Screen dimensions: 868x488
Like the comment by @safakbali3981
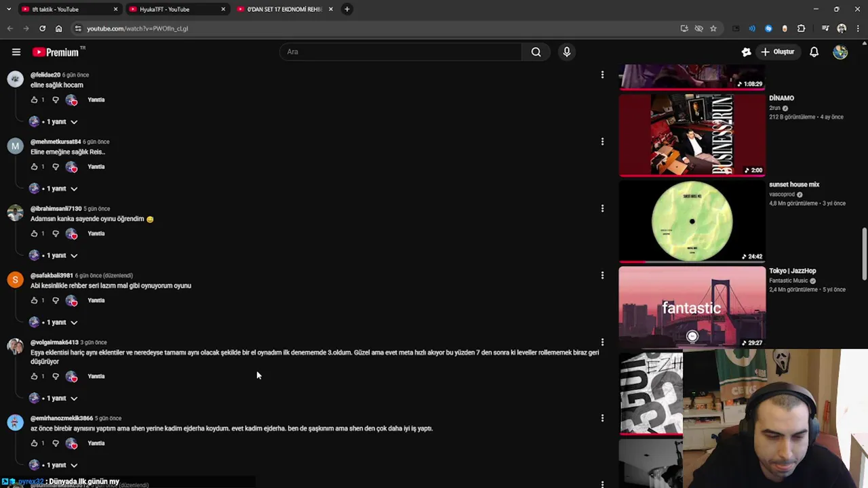35,300
